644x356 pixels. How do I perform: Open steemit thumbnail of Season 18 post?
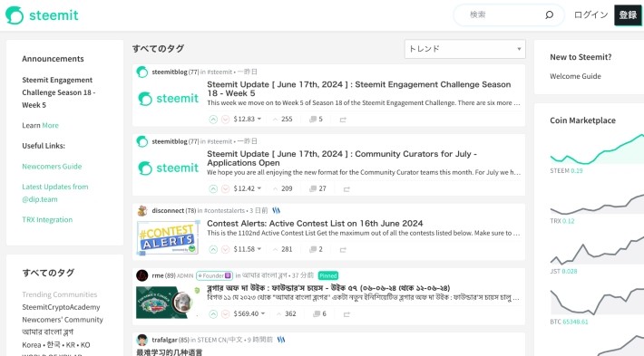169,99
